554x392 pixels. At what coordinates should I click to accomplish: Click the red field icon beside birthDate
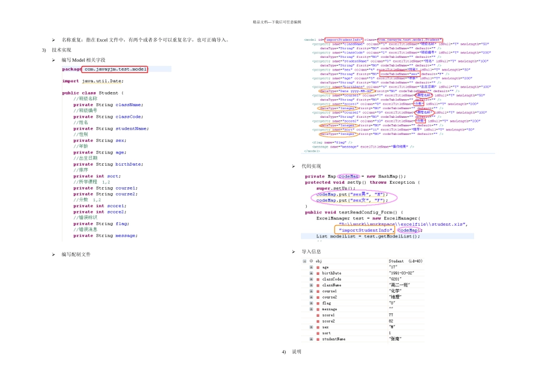pos(318,274)
